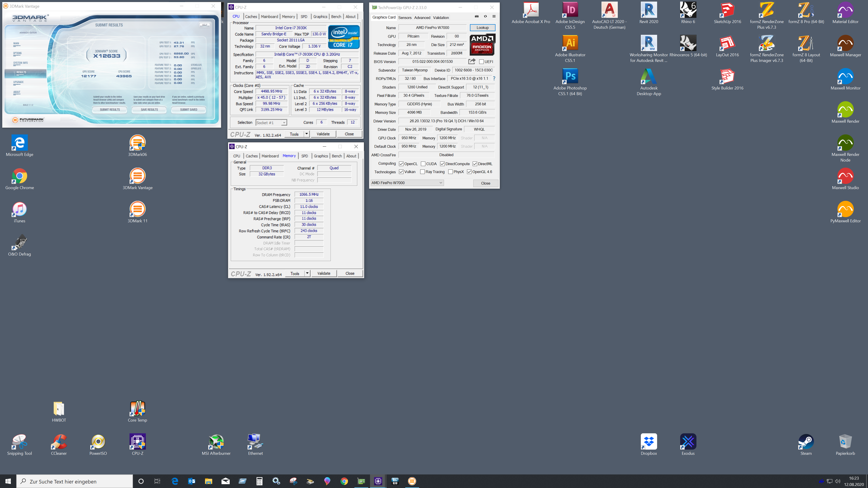Open O&O Defrag desktop shortcut
Viewport: 868px width, 488px height.
(19, 245)
